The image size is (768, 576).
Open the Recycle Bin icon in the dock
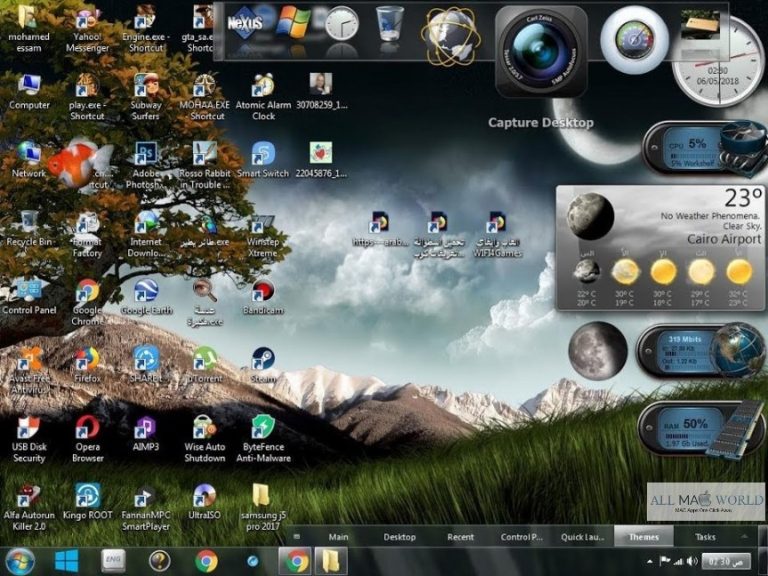390,23
